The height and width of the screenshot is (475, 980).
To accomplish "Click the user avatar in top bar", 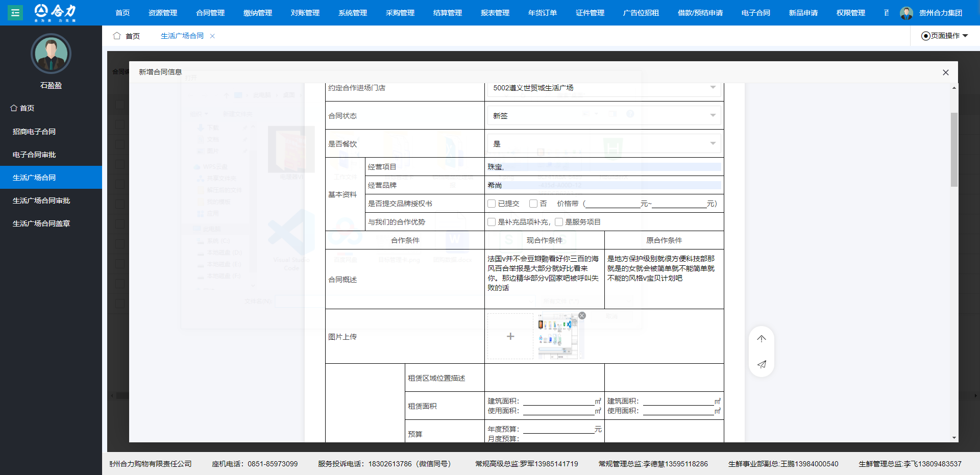I will pos(906,13).
